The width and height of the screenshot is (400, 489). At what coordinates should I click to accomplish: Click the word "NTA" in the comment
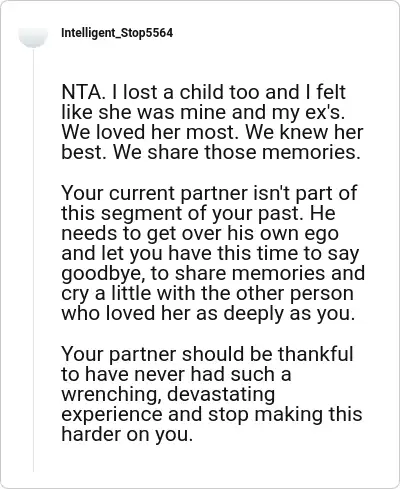click(81, 92)
